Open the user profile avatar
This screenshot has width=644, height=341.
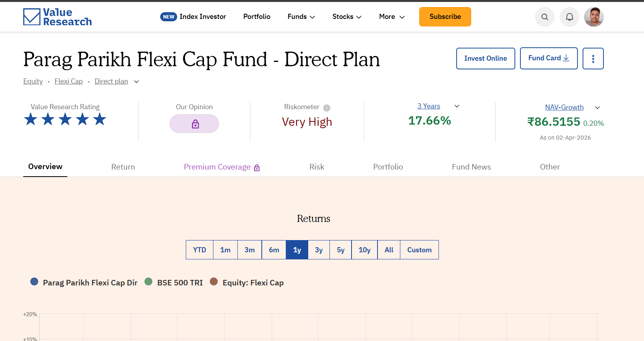594,17
